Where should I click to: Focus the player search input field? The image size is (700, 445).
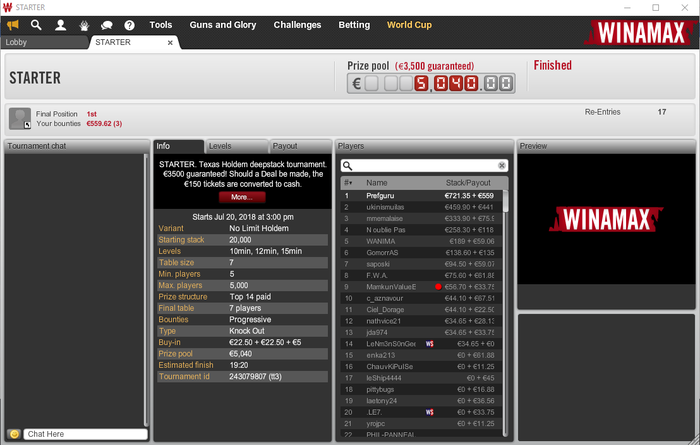424,166
